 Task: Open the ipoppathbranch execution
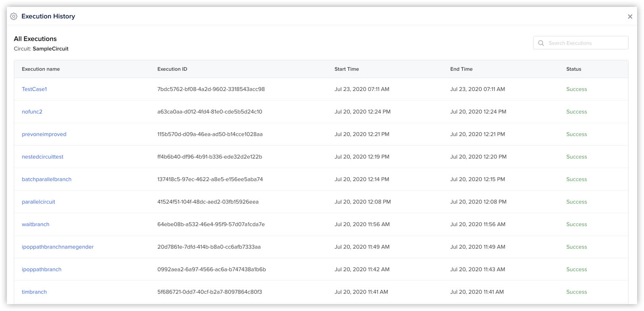pyautogui.click(x=42, y=269)
